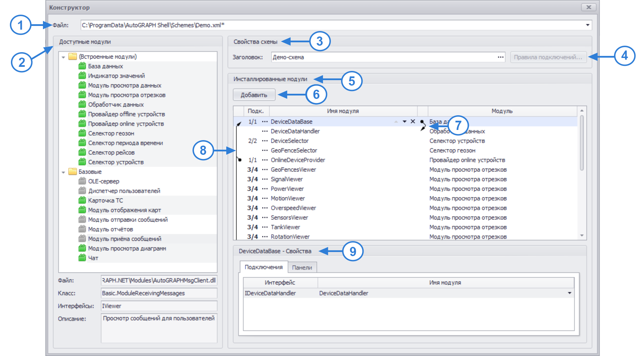Click the (Встроенные модули) folder icon
644x356 pixels.
click(73, 56)
